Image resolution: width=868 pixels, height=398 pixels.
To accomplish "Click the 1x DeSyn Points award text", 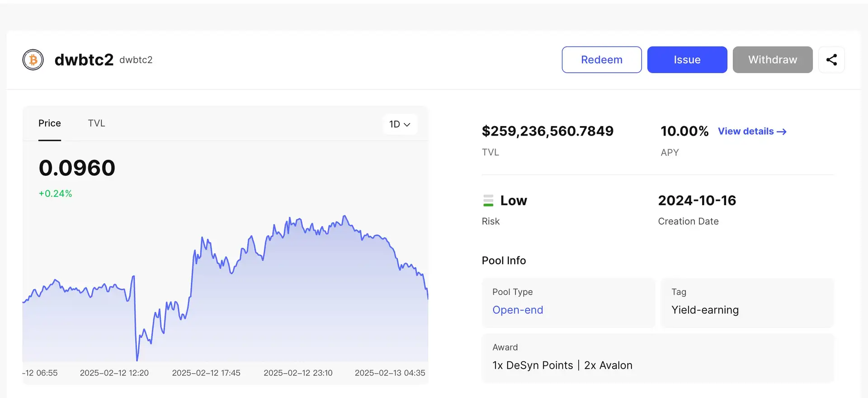I will [x=533, y=365].
